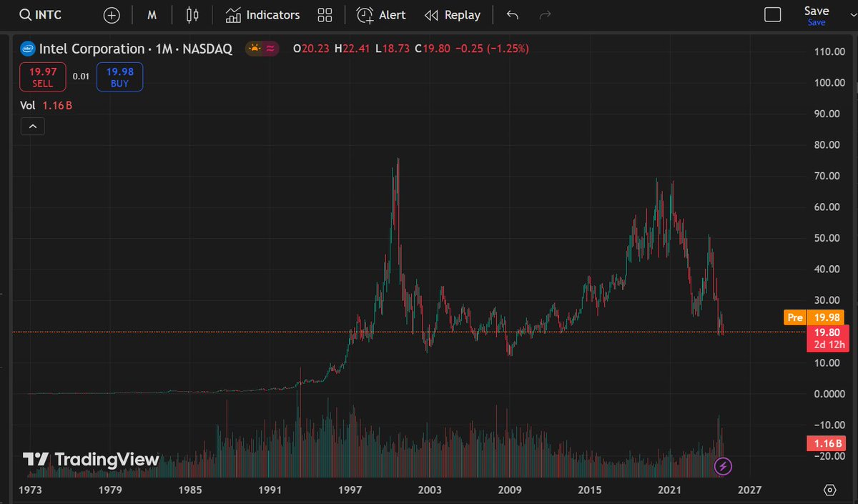Image resolution: width=858 pixels, height=504 pixels.
Task: Click the 80.00 price scale label
Action: pyautogui.click(x=827, y=145)
